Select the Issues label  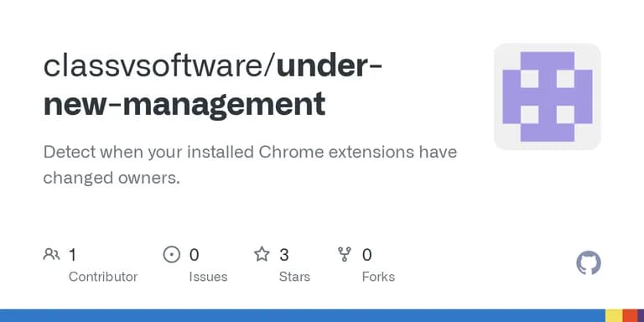(208, 277)
